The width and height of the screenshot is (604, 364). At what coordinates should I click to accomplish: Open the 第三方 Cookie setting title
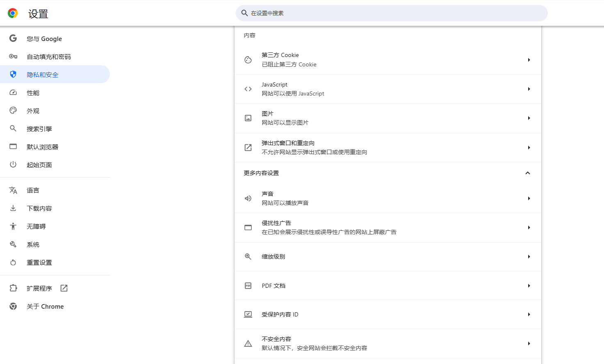click(x=280, y=55)
